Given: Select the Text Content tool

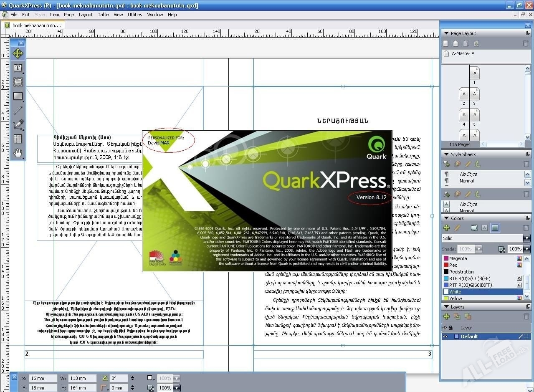Looking at the screenshot, I should click(x=18, y=68).
